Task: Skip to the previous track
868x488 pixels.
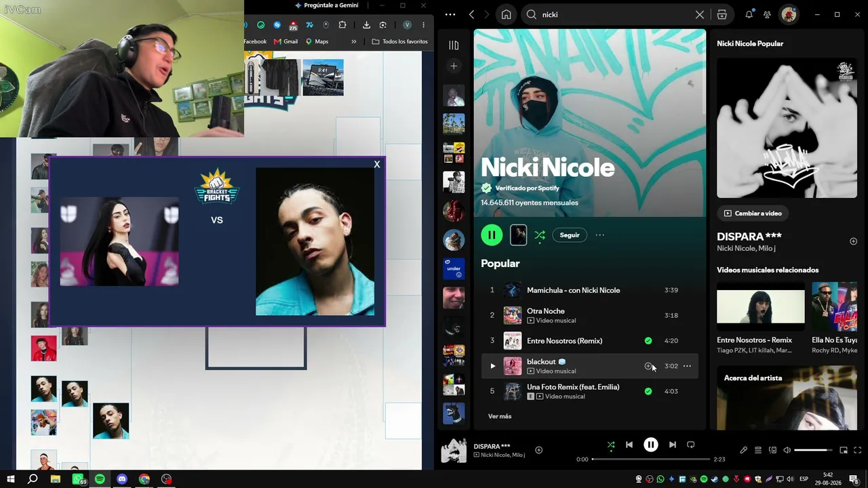Action: [629, 445]
